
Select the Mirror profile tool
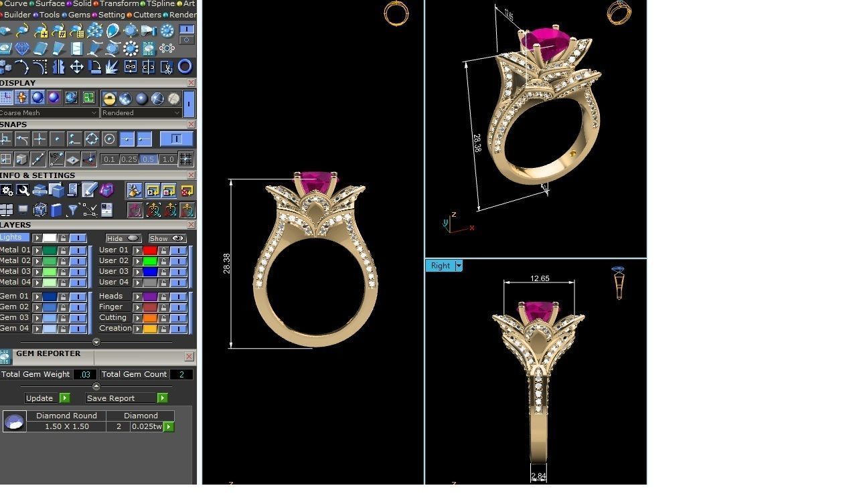pos(59,66)
